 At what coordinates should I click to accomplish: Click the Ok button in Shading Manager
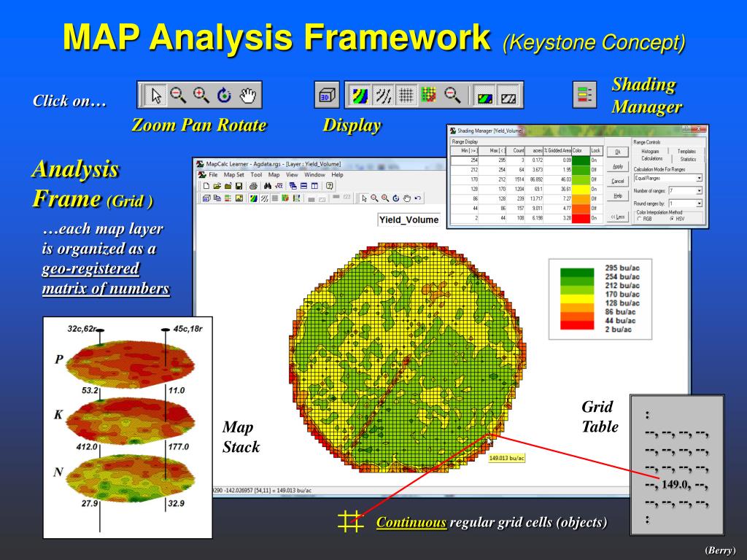618,152
